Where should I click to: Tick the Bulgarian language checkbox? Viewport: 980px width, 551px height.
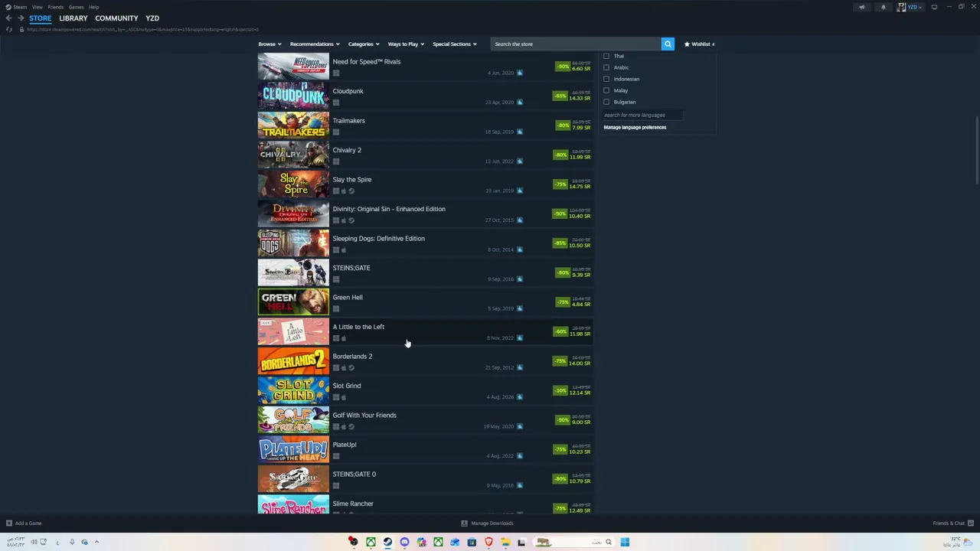[606, 102]
